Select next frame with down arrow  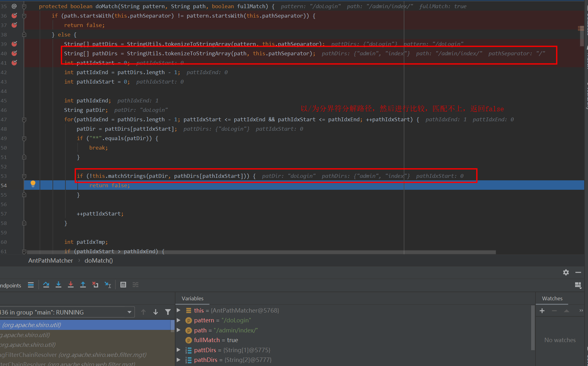point(156,312)
